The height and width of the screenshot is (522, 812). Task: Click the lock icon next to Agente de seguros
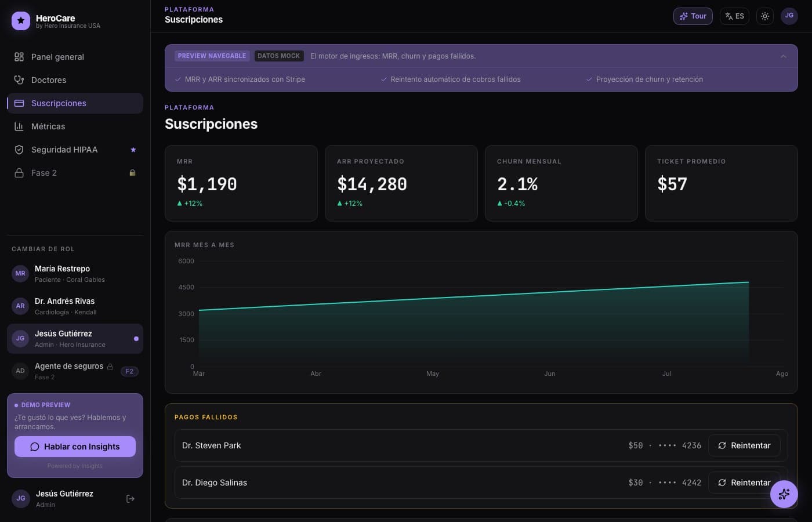110,366
